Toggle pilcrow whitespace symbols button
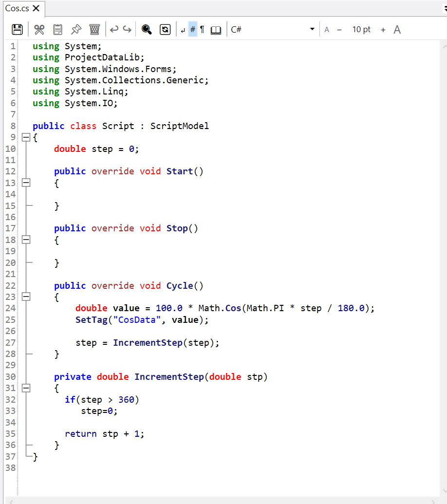 click(202, 30)
